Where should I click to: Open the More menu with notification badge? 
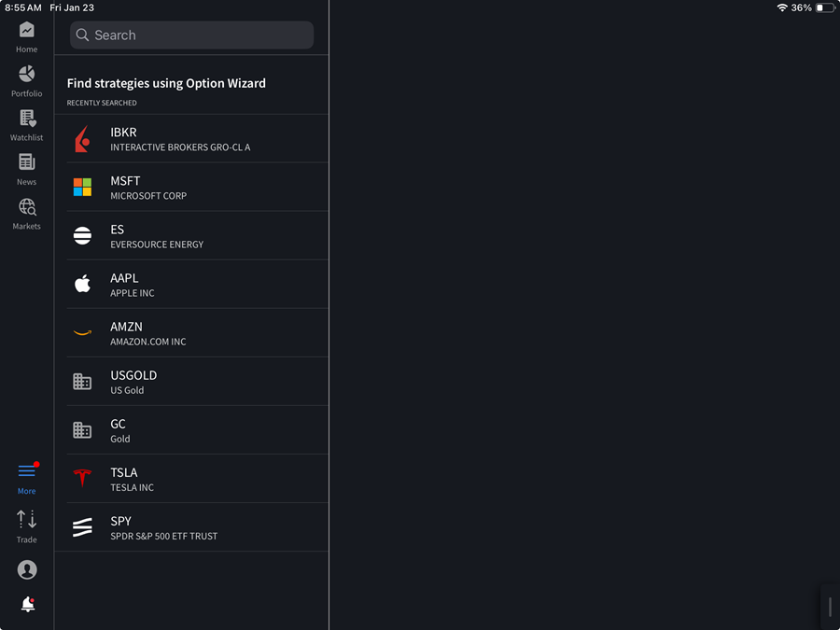[26, 477]
